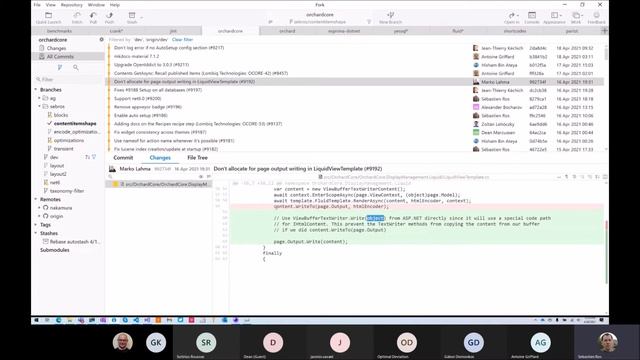The width and height of the screenshot is (640, 360).
Task: Select the Submodules section
Action: point(55,250)
